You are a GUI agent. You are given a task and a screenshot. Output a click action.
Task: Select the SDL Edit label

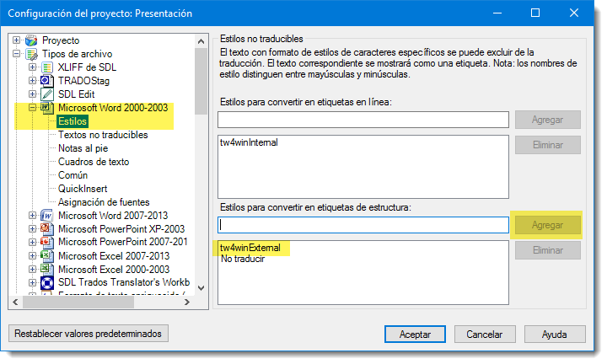pyautogui.click(x=76, y=94)
